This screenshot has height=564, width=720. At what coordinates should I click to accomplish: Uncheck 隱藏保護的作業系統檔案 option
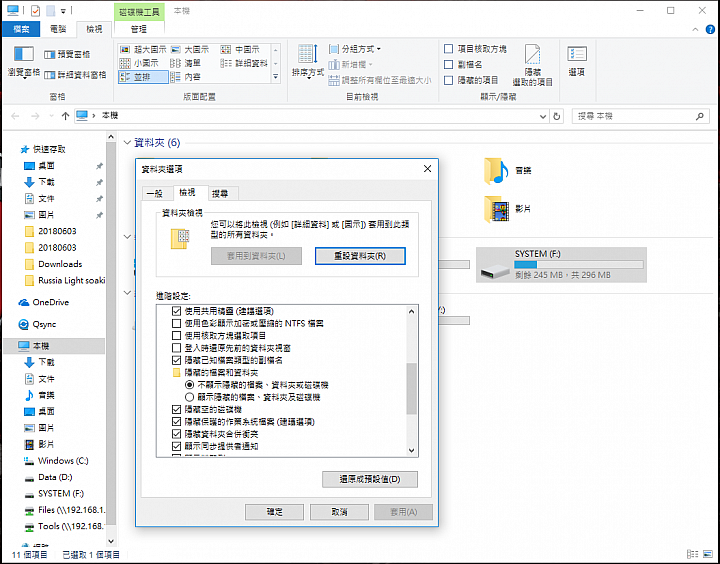pos(176,422)
